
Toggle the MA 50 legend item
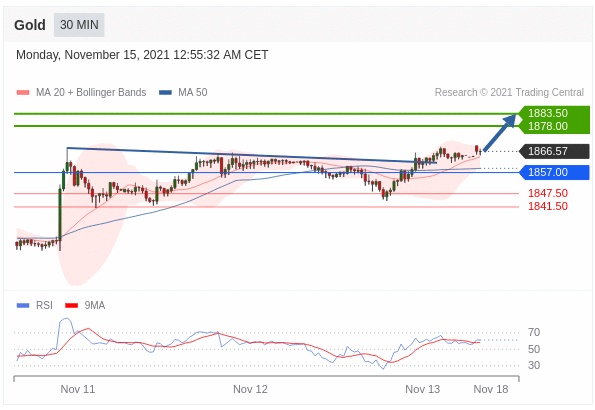pos(183,92)
